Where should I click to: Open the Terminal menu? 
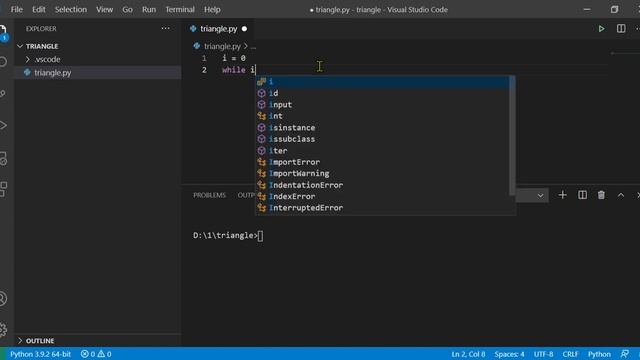pyautogui.click(x=180, y=9)
